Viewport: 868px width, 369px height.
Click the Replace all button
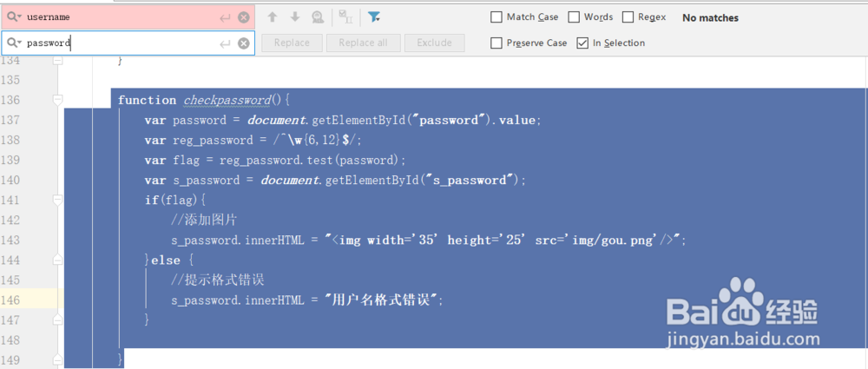(x=363, y=43)
